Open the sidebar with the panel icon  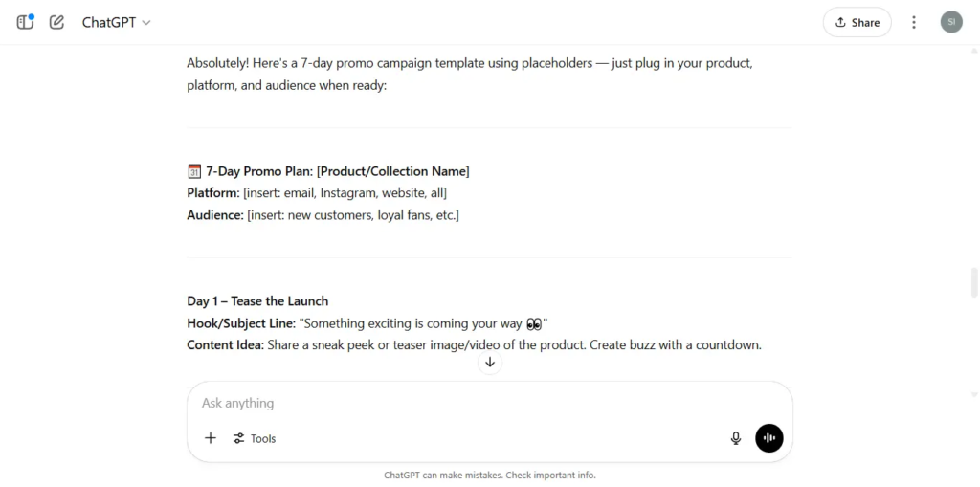pyautogui.click(x=25, y=23)
